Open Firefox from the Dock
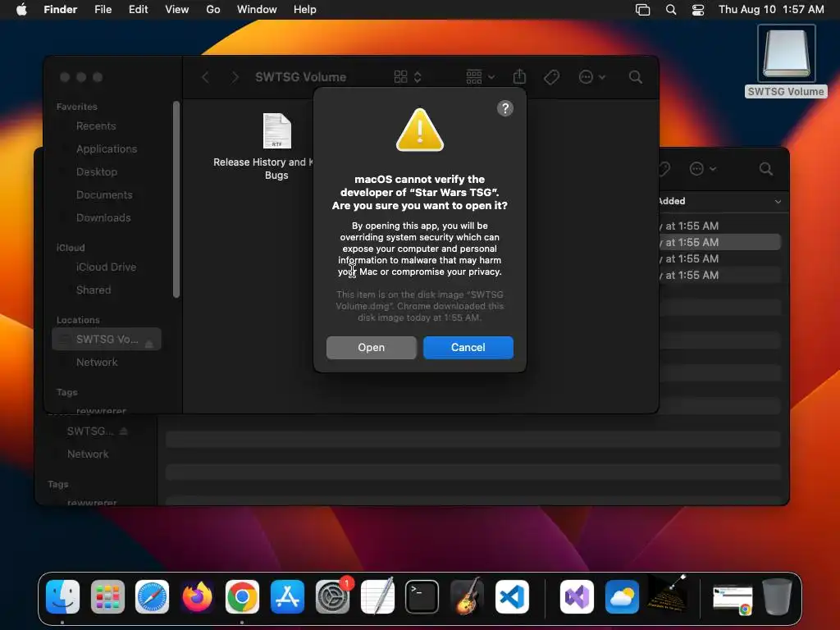The width and height of the screenshot is (840, 630). pos(197,597)
